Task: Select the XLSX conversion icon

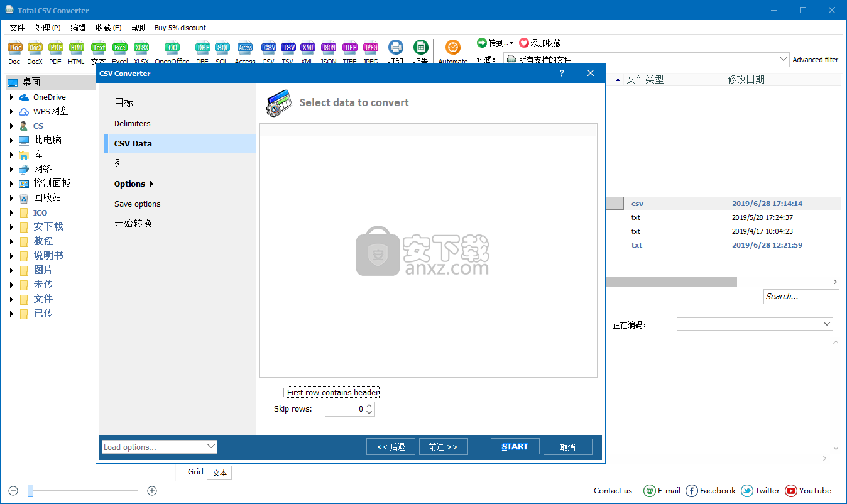Action: tap(141, 48)
